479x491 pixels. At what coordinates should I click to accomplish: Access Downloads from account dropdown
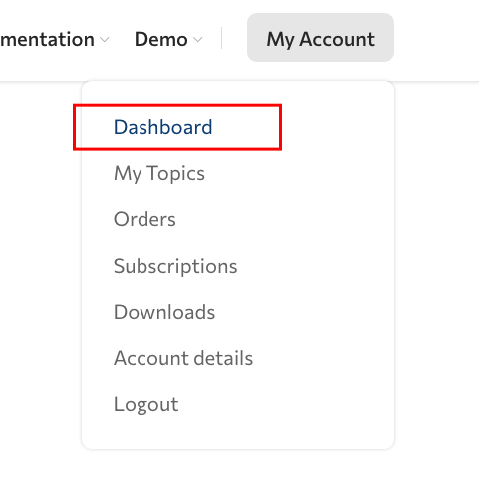point(165,312)
